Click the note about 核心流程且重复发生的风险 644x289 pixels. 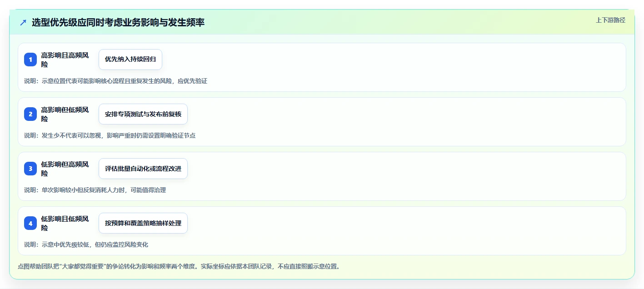click(x=115, y=81)
